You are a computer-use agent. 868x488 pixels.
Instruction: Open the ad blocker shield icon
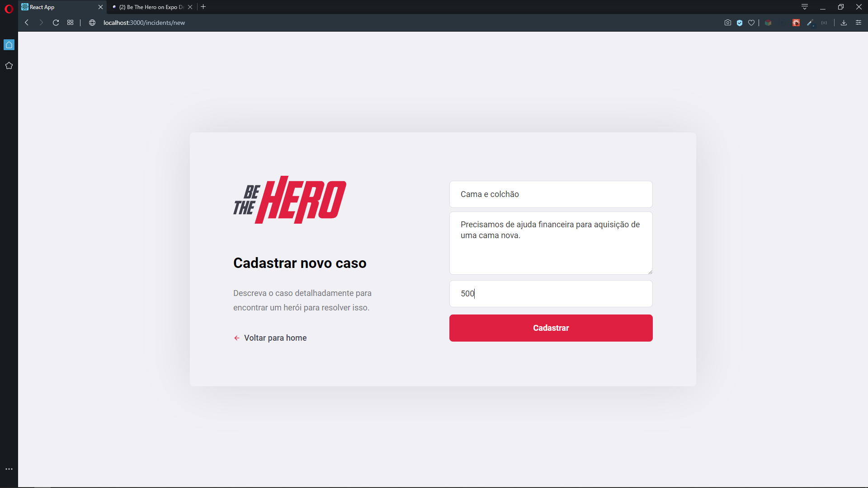(740, 23)
